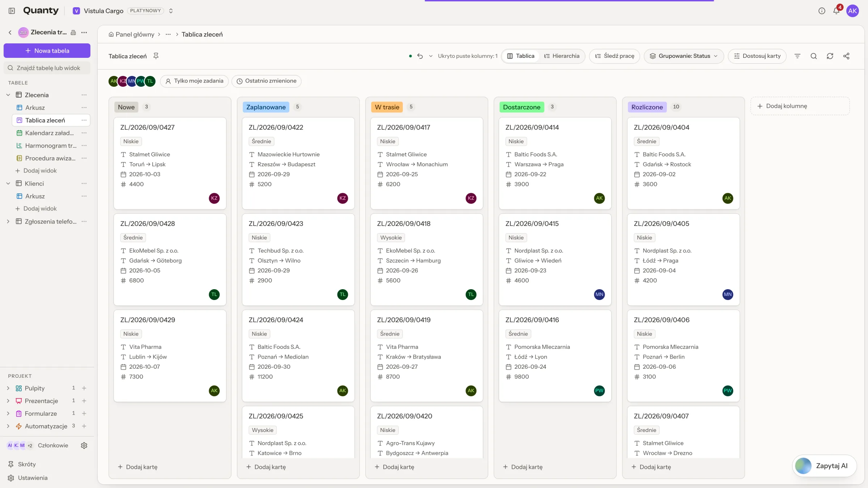
Task: Open Grupowanie: Status dropdown
Action: point(684,56)
